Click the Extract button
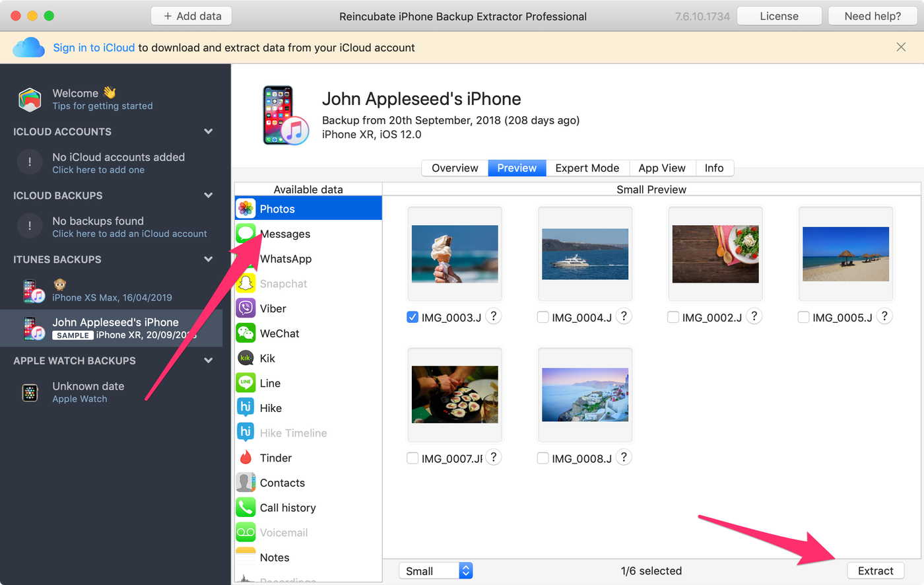This screenshot has height=585, width=924. tap(875, 571)
